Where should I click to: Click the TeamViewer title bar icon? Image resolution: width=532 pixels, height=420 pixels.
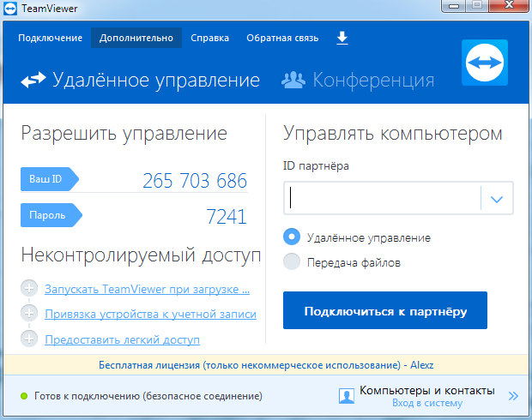(9, 9)
